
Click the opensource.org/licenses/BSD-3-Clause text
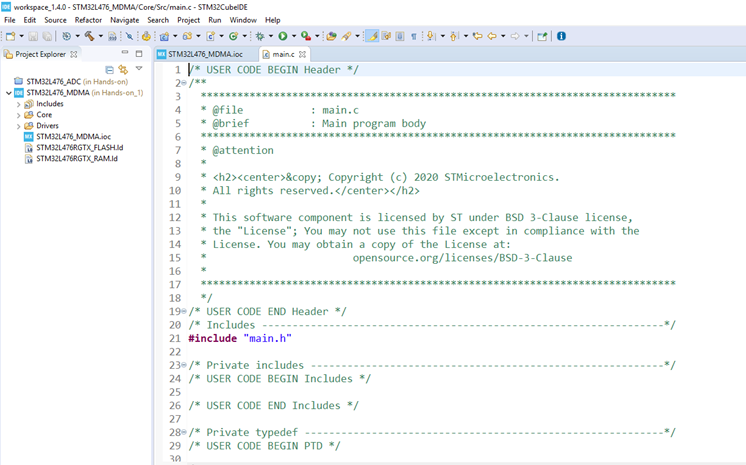tap(462, 257)
